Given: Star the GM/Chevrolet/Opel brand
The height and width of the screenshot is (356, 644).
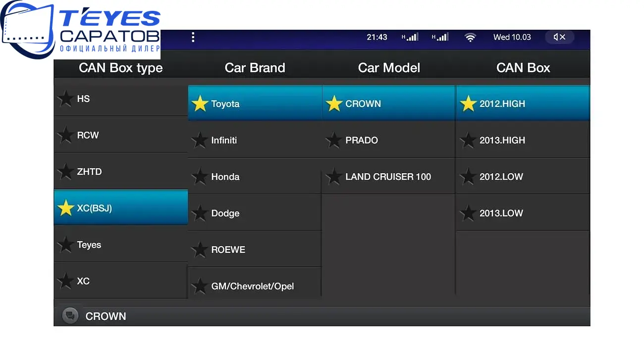Looking at the screenshot, I should click(200, 286).
